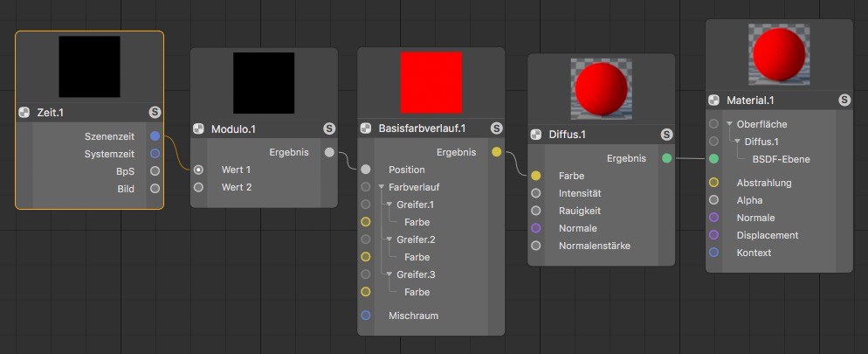
Task: Toggle the solo S button on Basisfarbverlauf.1
Action: 497,128
